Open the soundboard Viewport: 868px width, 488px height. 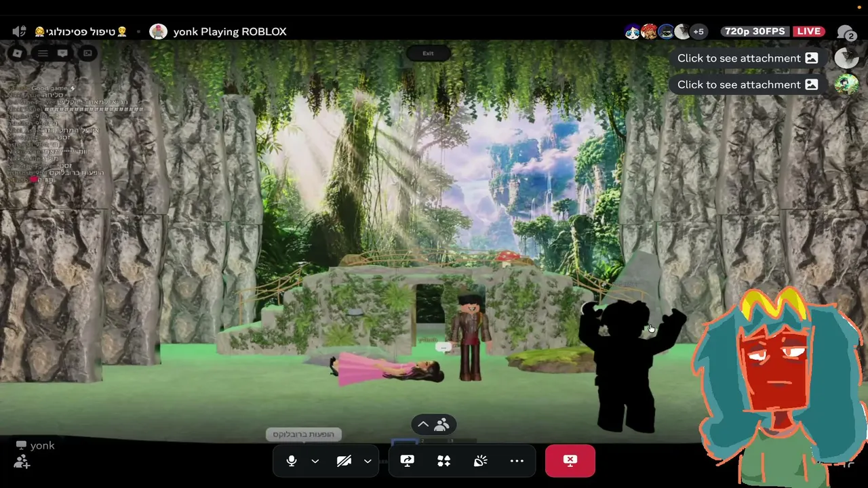pos(480,461)
